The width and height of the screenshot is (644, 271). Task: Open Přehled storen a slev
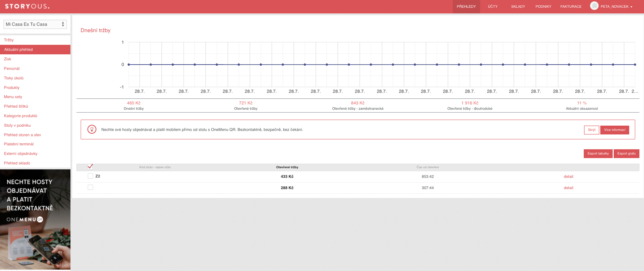35,135
